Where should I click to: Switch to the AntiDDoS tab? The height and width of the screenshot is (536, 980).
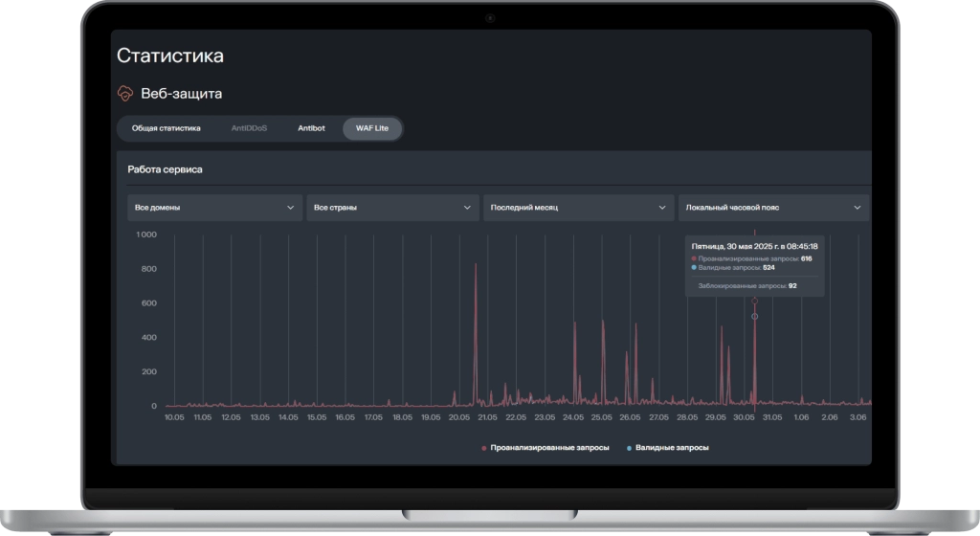[249, 128]
